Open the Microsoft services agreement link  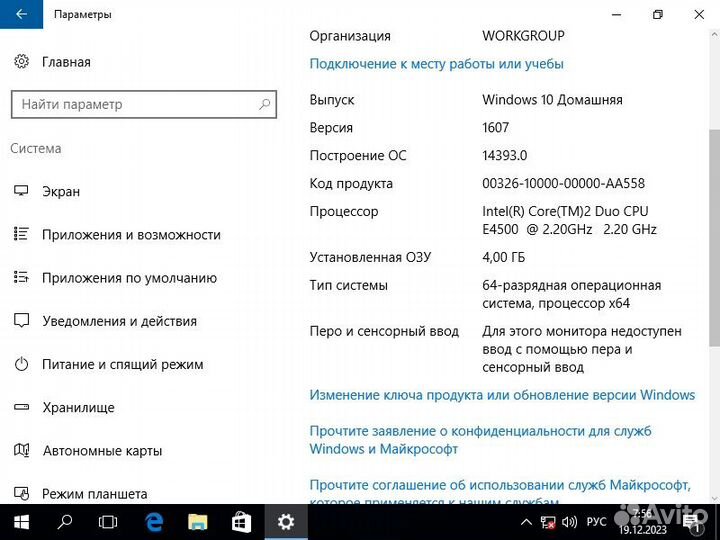tap(500, 493)
